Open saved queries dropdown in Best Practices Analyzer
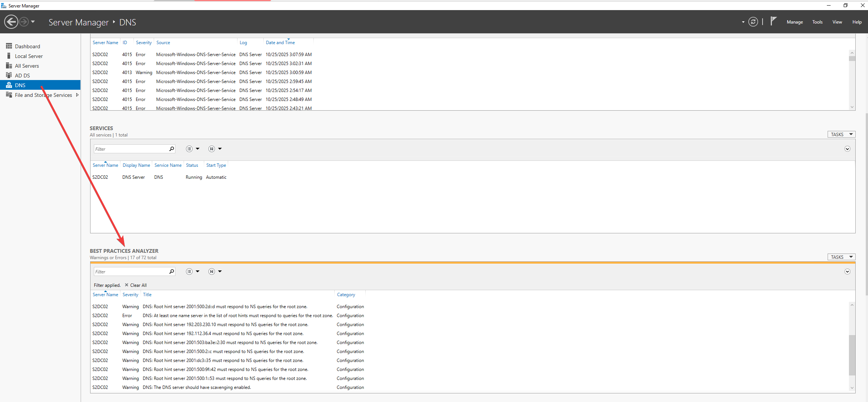The height and width of the screenshot is (402, 868). [215, 271]
